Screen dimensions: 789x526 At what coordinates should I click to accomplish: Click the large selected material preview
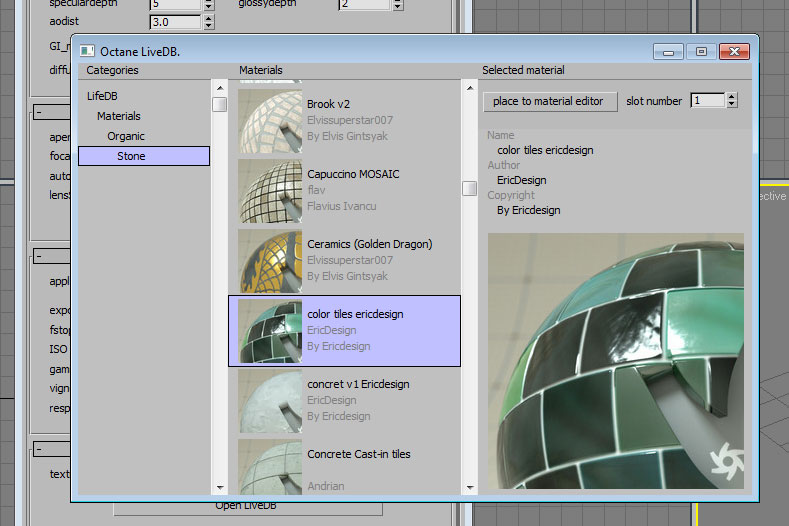616,361
